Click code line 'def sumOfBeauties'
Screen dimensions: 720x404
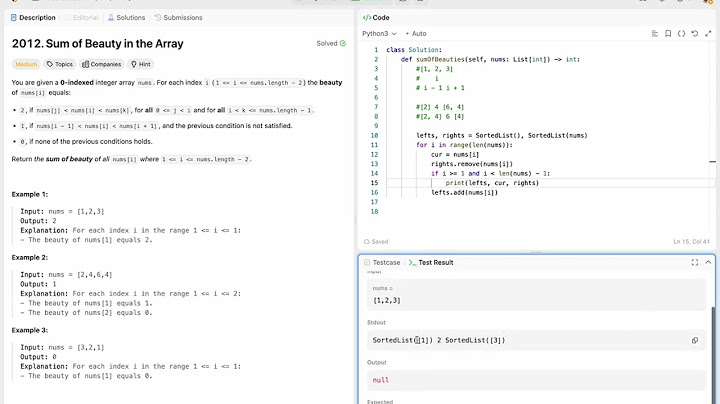point(490,59)
